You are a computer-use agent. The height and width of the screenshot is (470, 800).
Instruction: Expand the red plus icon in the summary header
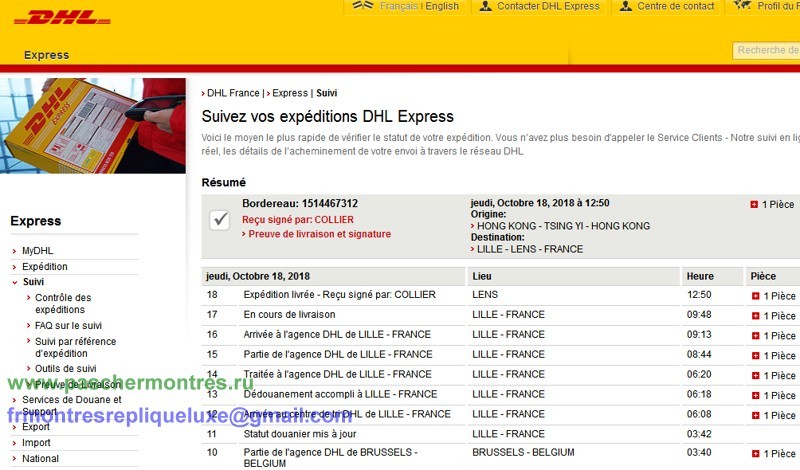[754, 205]
